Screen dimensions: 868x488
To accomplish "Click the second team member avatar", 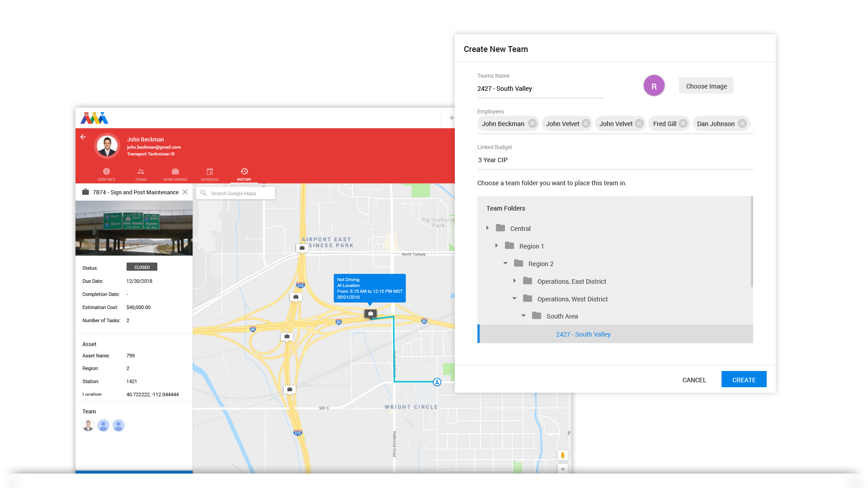I will click(104, 425).
